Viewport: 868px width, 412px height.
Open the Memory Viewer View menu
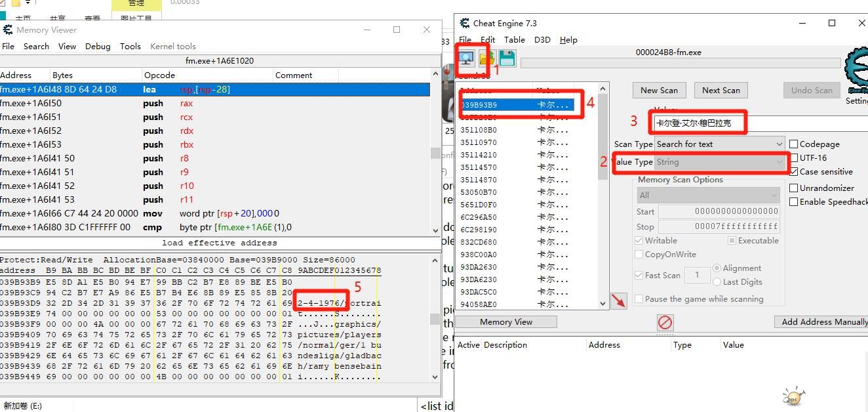pyautogui.click(x=67, y=46)
